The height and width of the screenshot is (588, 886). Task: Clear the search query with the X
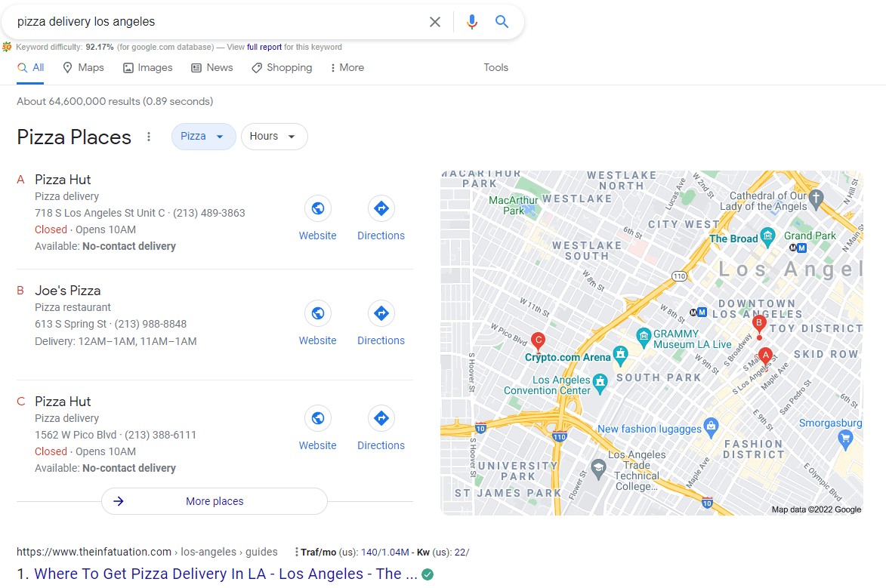434,21
